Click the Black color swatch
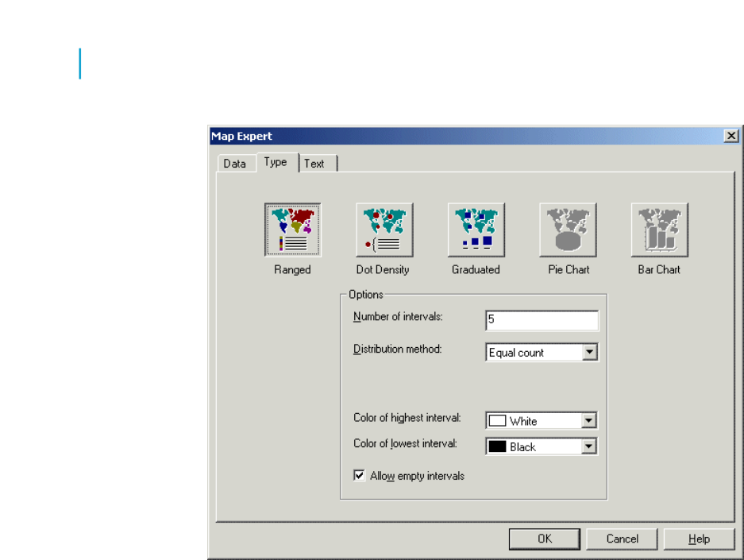Image resolution: width=744 pixels, height=560 pixels. pos(497,446)
